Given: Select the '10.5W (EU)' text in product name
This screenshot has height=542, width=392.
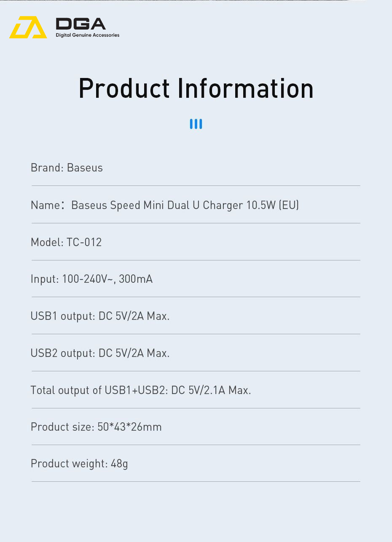Looking at the screenshot, I should click(x=272, y=205).
